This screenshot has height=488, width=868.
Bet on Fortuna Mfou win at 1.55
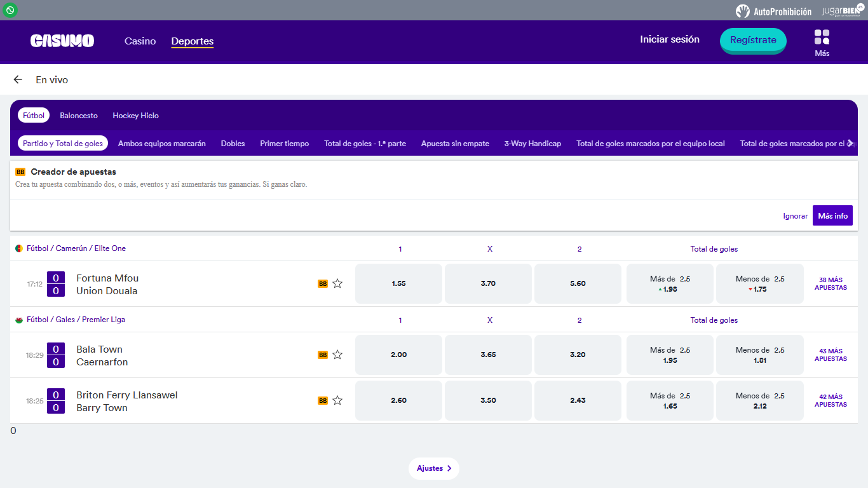tap(398, 283)
